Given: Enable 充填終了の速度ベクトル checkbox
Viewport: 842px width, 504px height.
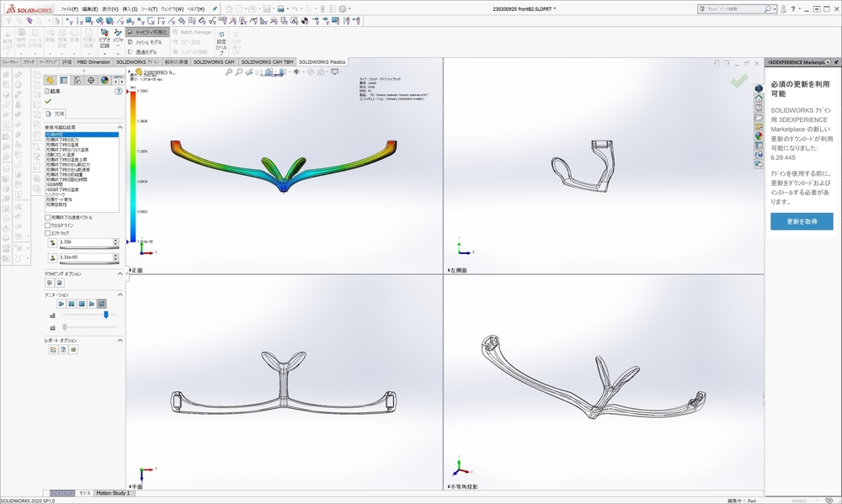Looking at the screenshot, I should [47, 217].
